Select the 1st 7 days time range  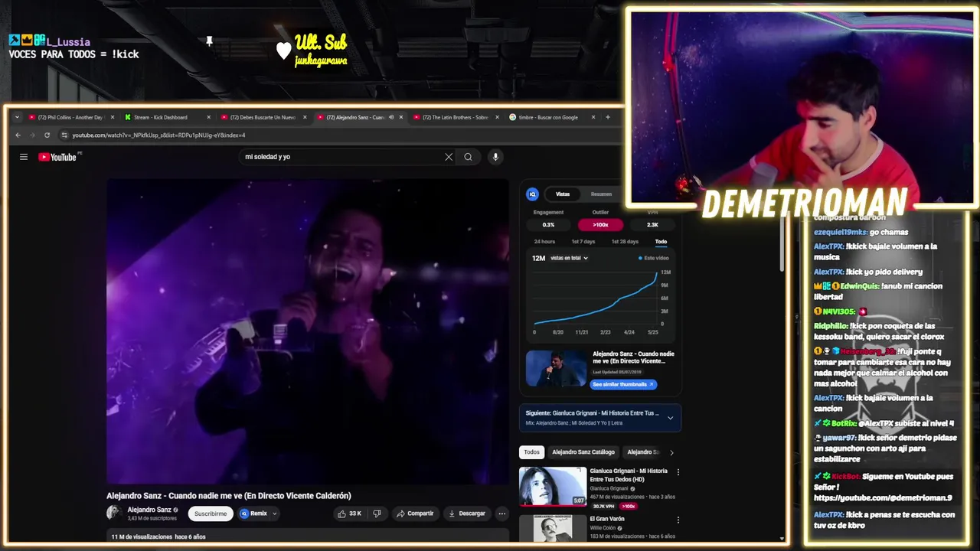pyautogui.click(x=583, y=242)
